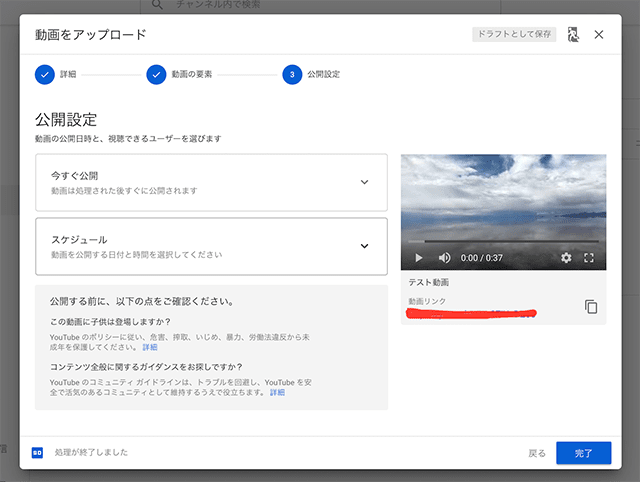The image size is (640, 482).
Task: Click the 完了 finish button
Action: [x=584, y=453]
